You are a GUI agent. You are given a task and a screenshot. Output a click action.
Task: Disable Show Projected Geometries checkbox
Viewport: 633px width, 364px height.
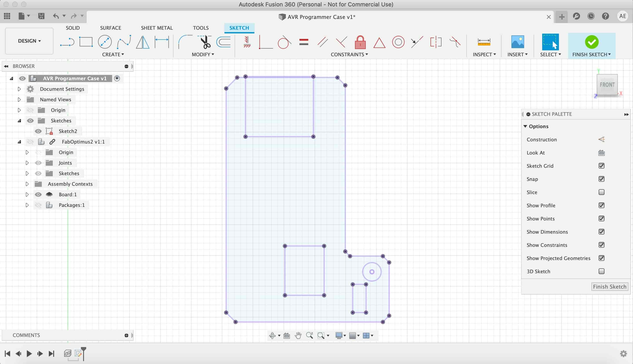(601, 258)
